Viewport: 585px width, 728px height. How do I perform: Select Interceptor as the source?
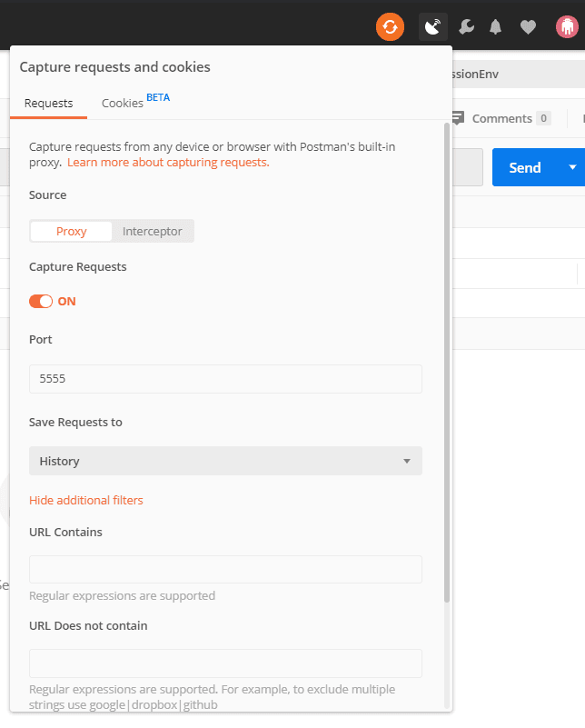(153, 231)
